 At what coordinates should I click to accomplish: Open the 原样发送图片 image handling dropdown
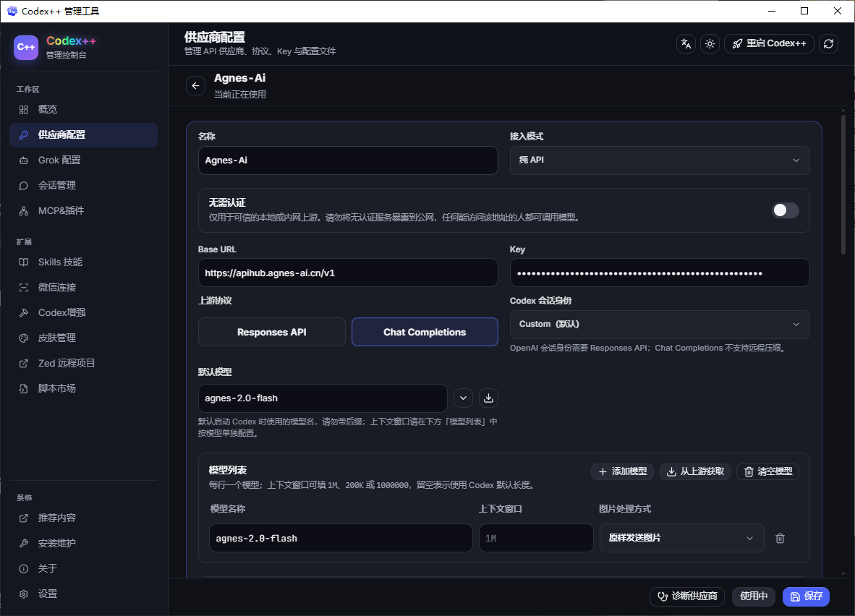pos(681,538)
